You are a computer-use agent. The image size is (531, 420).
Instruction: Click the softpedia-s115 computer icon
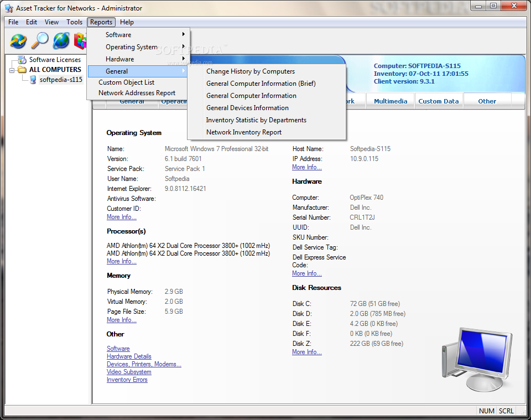click(x=33, y=80)
